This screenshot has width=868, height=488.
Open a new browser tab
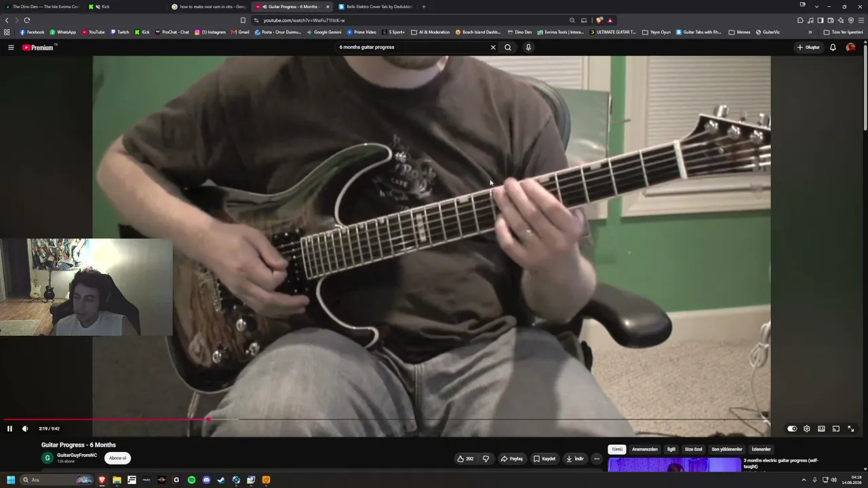click(x=424, y=7)
